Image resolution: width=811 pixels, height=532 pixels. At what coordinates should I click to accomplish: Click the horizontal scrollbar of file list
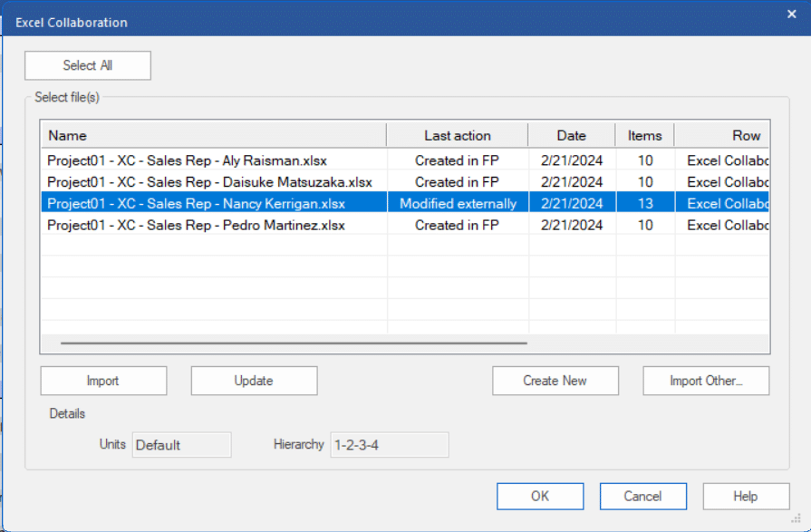[294, 343]
